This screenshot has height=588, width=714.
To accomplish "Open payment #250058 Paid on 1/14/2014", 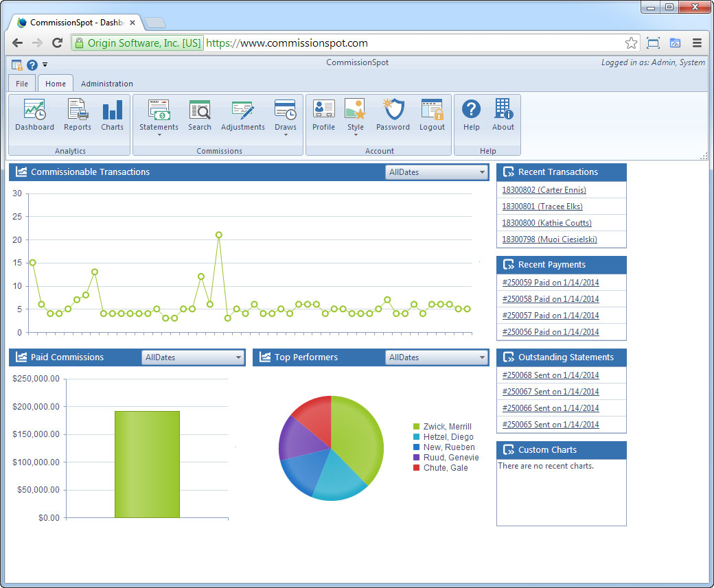I will coord(551,298).
